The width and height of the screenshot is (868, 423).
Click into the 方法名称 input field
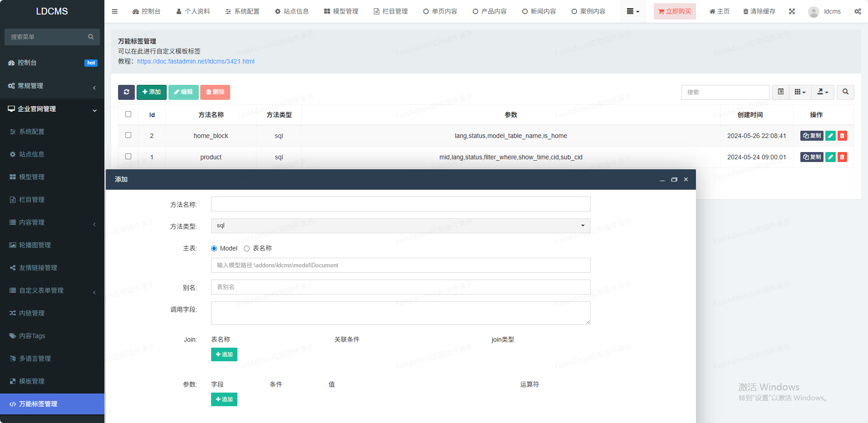click(400, 204)
